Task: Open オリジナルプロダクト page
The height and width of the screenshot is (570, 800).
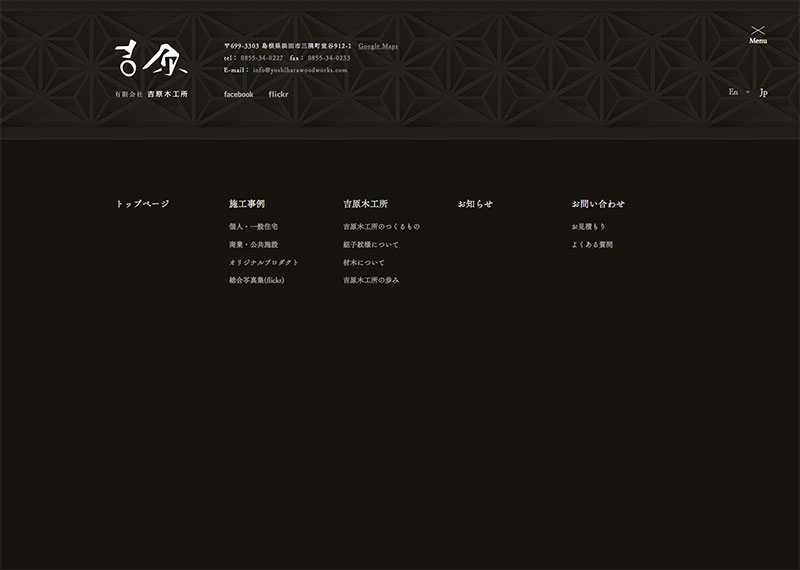Action: [263, 263]
